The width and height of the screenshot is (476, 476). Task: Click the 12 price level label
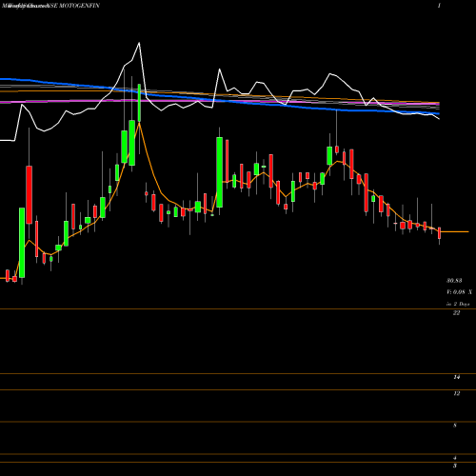click(457, 393)
